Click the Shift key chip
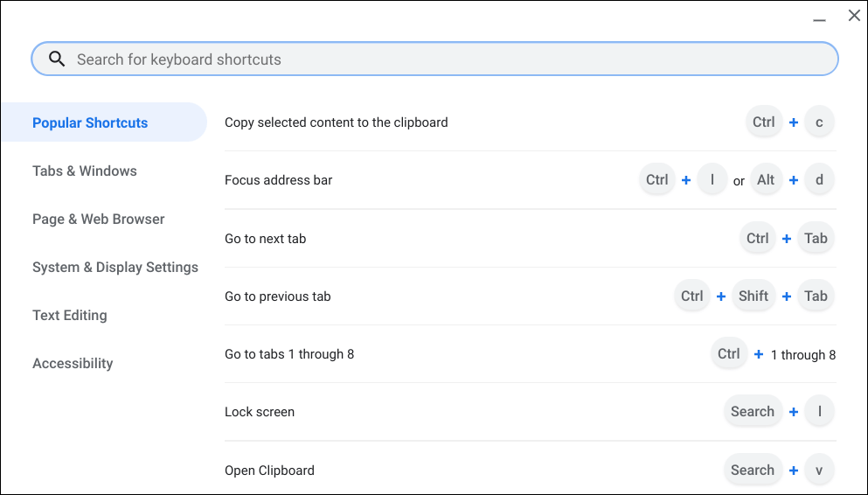868x495 pixels. click(753, 296)
